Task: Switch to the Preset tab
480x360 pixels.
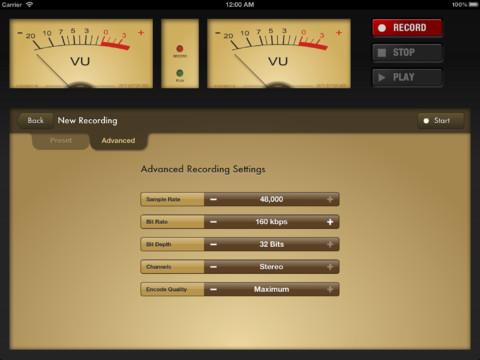Action: point(61,140)
